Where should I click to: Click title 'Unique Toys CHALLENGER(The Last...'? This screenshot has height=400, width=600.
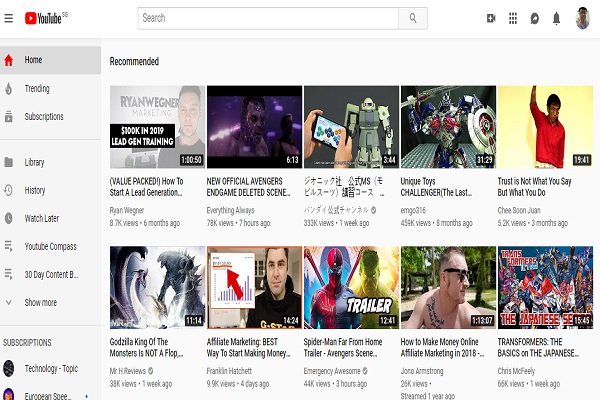click(436, 187)
